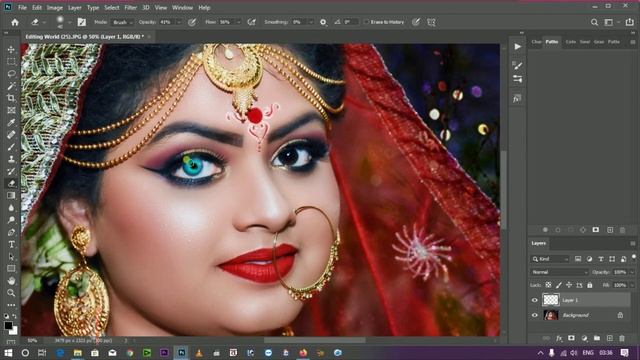Image resolution: width=640 pixels, height=360 pixels.
Task: Open the layer Kind filter dropdown
Action: 550,259
